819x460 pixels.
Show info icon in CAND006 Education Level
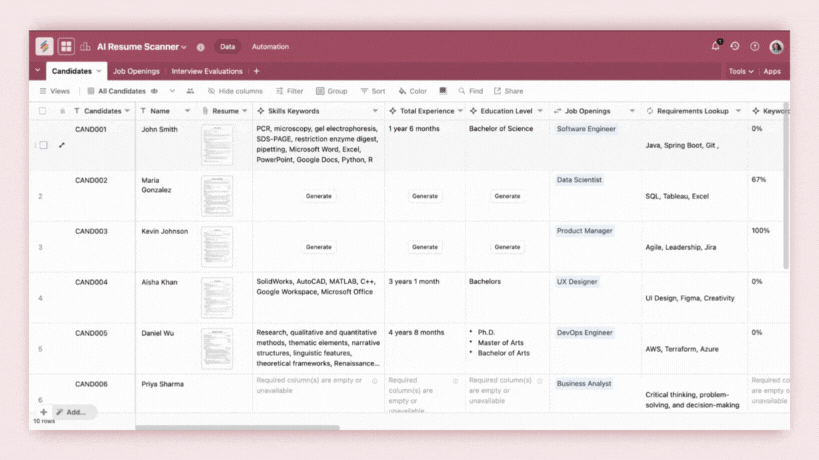(x=540, y=381)
